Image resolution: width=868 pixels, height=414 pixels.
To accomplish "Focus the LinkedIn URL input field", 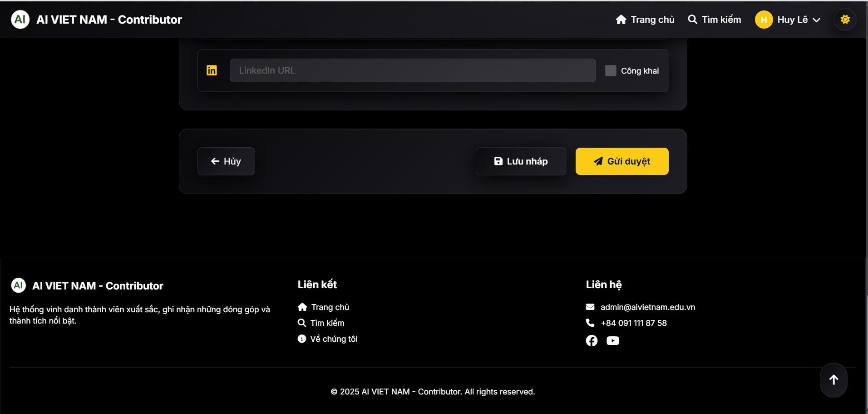I will click(412, 70).
